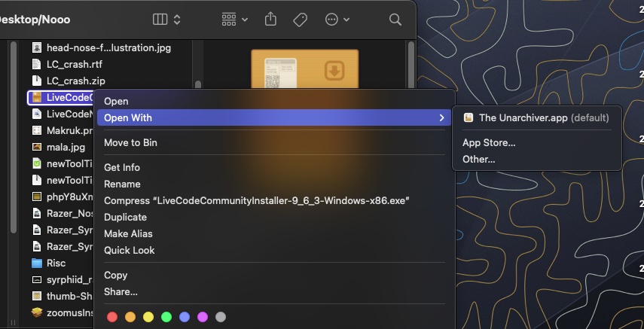
Task: Click the syrphiid file icon
Action: 37,280
